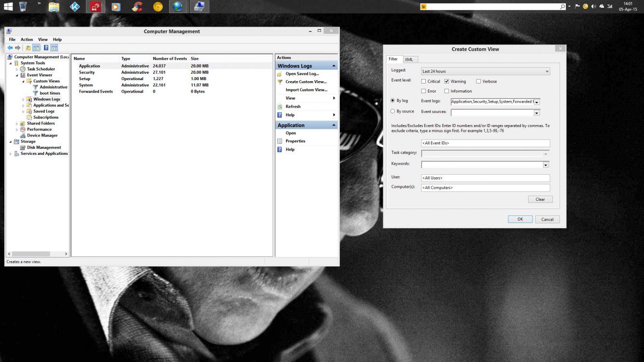Enable the Verbose event level checkbox

tap(478, 82)
